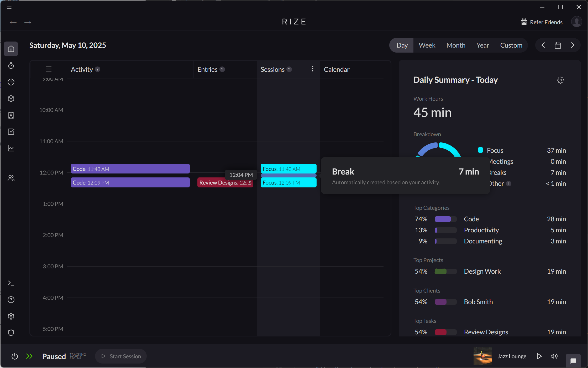Screen dimensions: 588x368
Task: Open the privacy shield icon
Action: [11, 333]
